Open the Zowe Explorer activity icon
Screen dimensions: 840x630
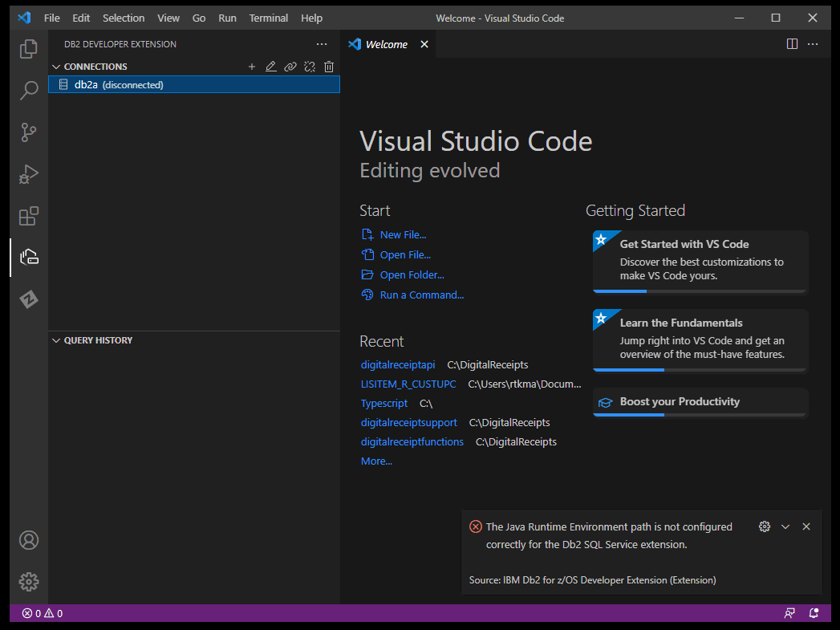pos(28,299)
